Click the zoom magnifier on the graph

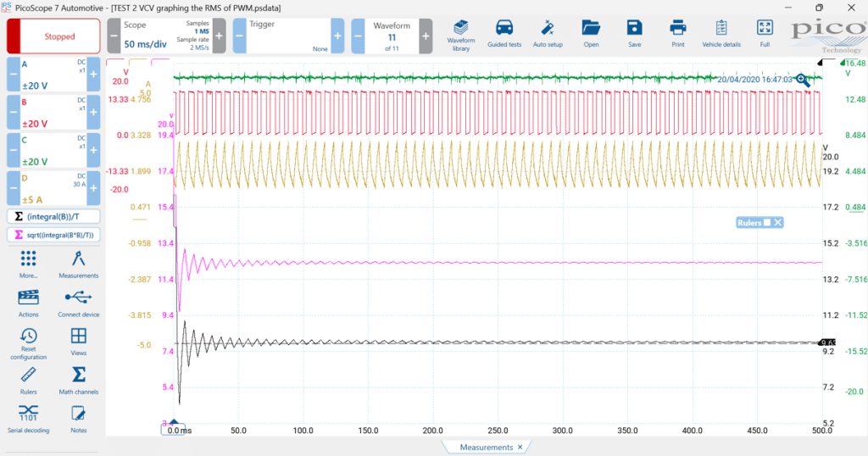pyautogui.click(x=802, y=81)
